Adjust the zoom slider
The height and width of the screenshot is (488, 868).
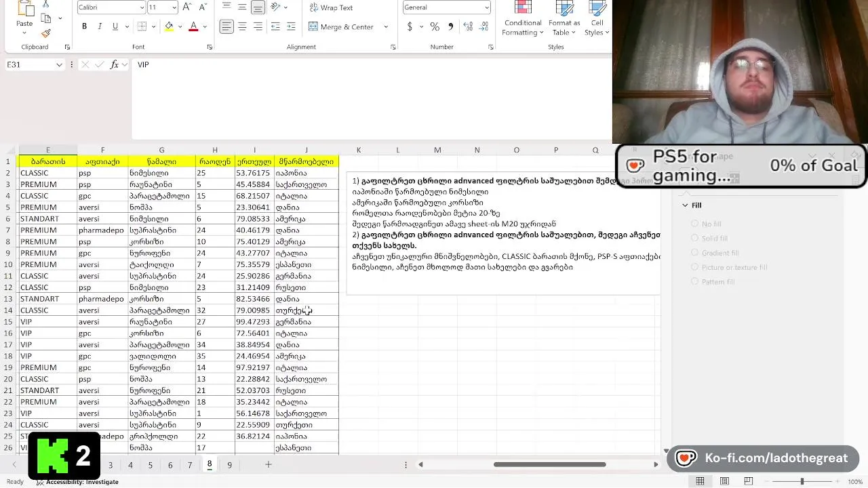802,481
